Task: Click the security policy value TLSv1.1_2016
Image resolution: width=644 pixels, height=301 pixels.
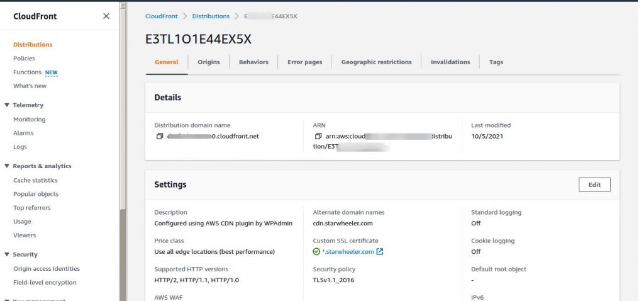Action: [333, 280]
